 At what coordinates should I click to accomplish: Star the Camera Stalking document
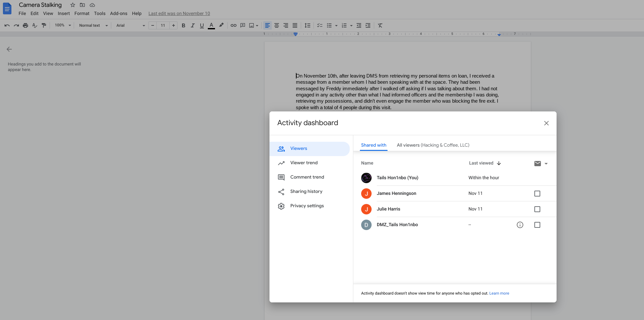tap(73, 5)
